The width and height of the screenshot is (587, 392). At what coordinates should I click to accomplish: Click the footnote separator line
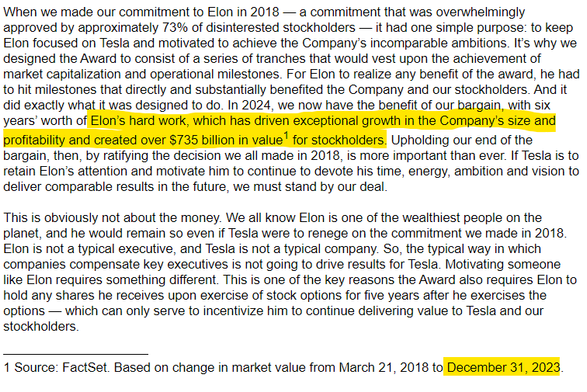pyautogui.click(x=76, y=353)
